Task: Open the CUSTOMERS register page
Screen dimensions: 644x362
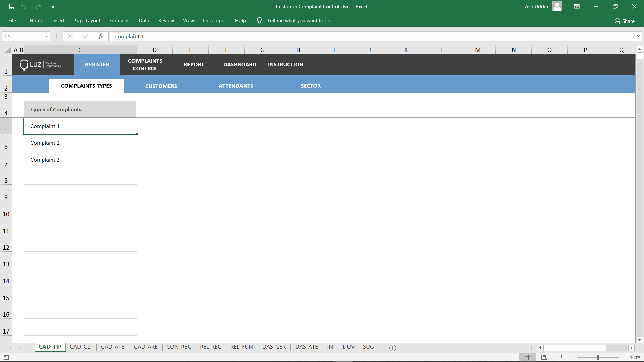Action: click(x=161, y=86)
